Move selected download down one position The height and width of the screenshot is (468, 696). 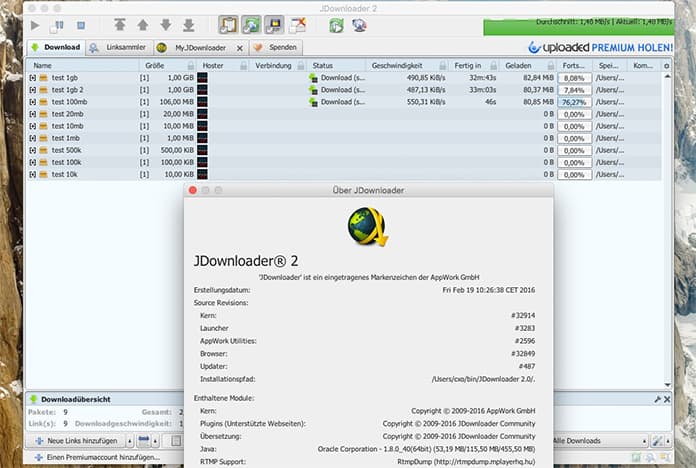pos(166,25)
